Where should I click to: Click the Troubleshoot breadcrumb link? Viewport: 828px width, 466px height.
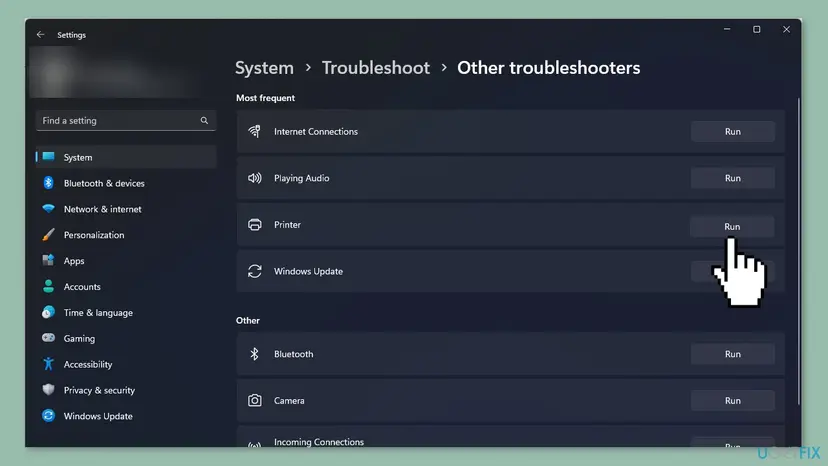click(x=375, y=68)
